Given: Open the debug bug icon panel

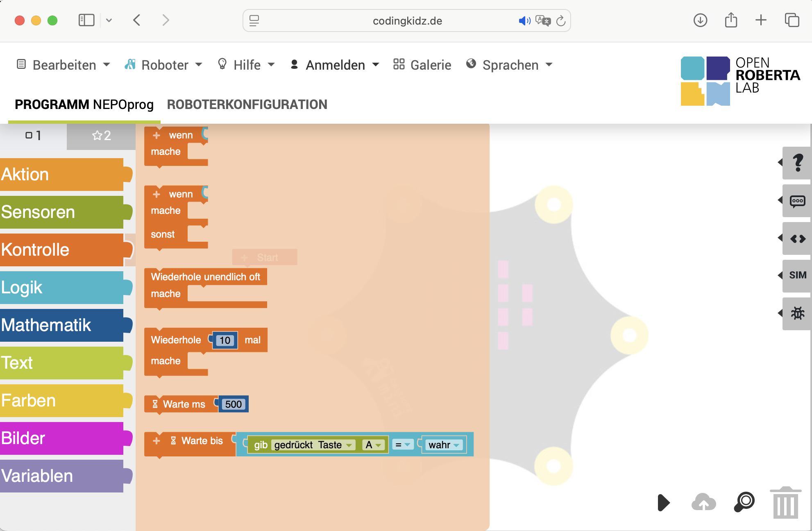Looking at the screenshot, I should [x=797, y=313].
